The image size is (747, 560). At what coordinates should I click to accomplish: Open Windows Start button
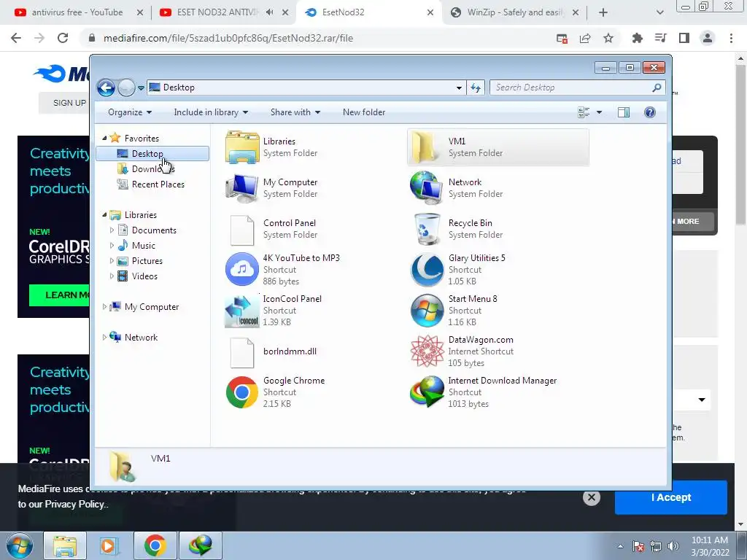point(20,545)
